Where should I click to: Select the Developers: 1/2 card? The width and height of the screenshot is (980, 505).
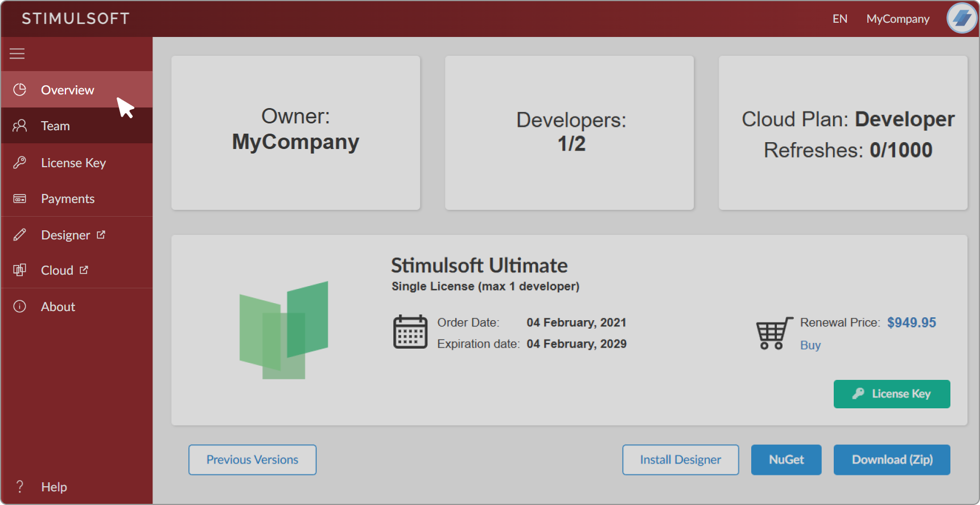point(570,133)
